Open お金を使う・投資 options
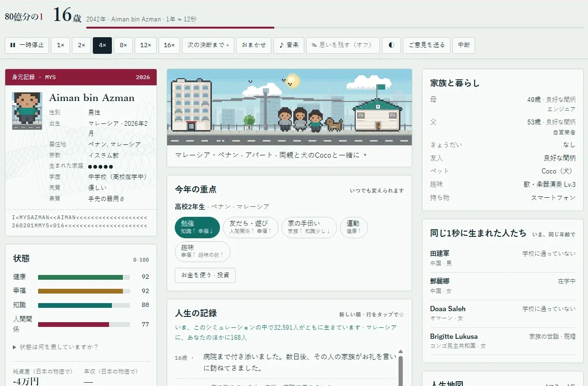This screenshot has height=386, width=588. (205, 275)
